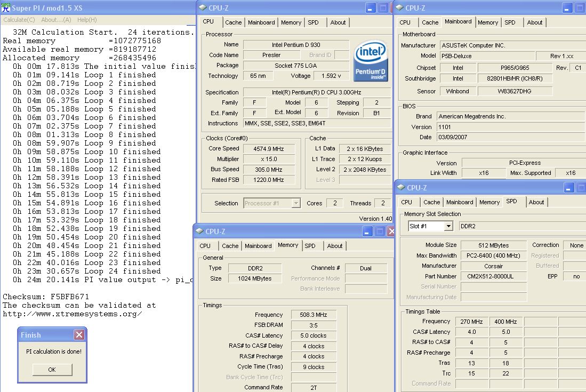Select Mainboard tab in Memory window
This screenshot has height=392, width=586.
pyautogui.click(x=258, y=246)
